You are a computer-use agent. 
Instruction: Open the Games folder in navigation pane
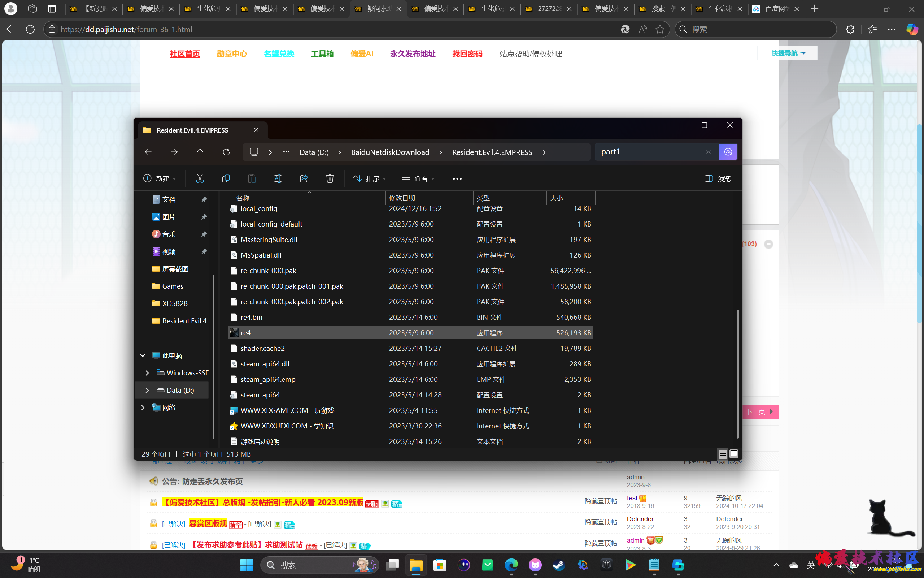[173, 286]
